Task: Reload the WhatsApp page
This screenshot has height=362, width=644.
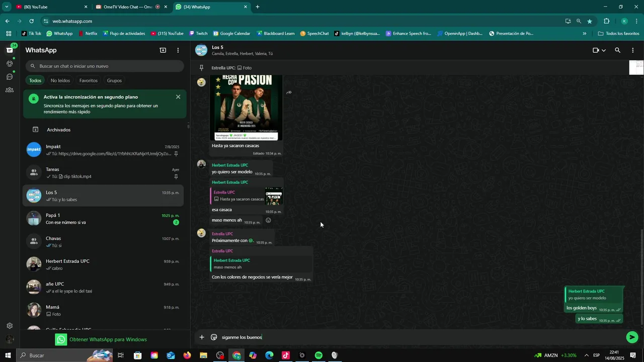Action: [31, 21]
